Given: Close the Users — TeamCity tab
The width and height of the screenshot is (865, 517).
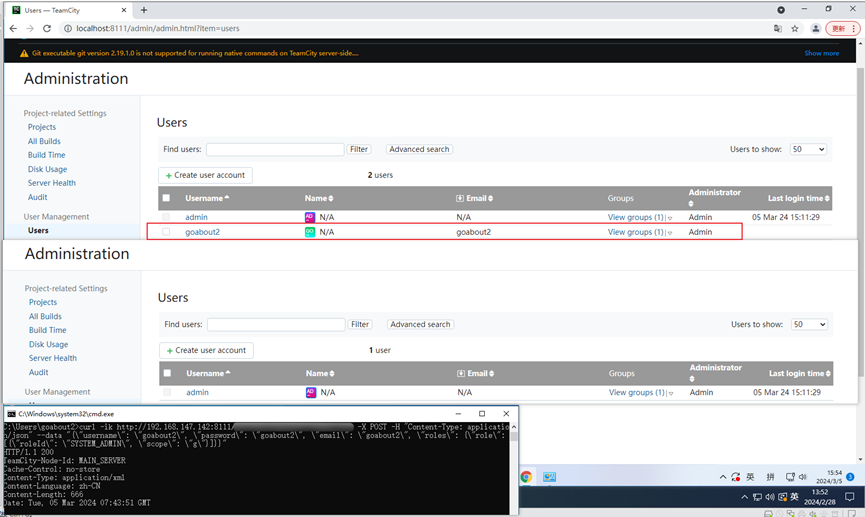Looking at the screenshot, I should [124, 10].
